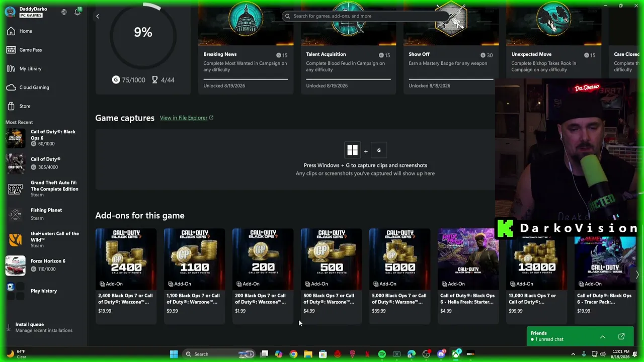Click the Breaking News capitol badge icon

(x=246, y=20)
